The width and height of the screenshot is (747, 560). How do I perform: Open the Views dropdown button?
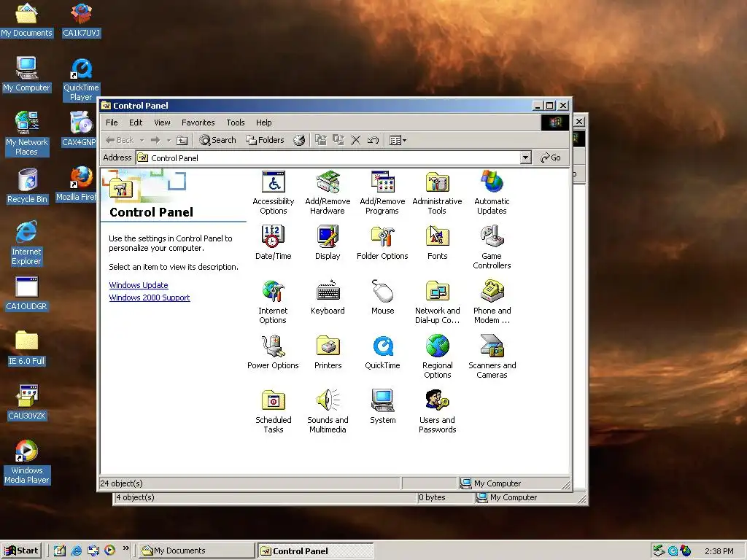pos(398,140)
